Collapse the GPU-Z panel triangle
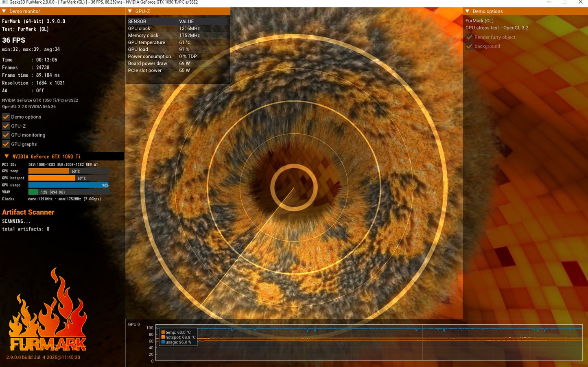 click(x=130, y=11)
